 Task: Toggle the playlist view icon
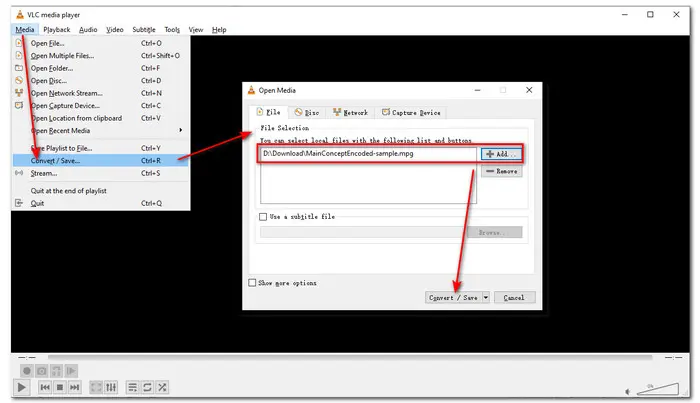click(133, 387)
